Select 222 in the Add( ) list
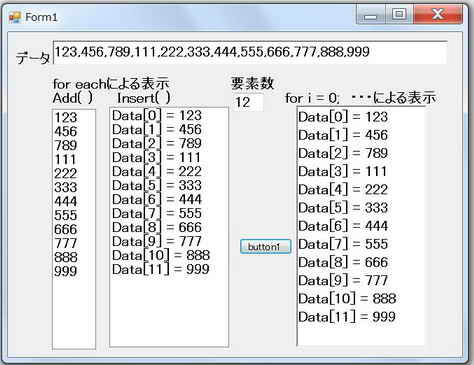The image size is (474, 365). coord(66,173)
